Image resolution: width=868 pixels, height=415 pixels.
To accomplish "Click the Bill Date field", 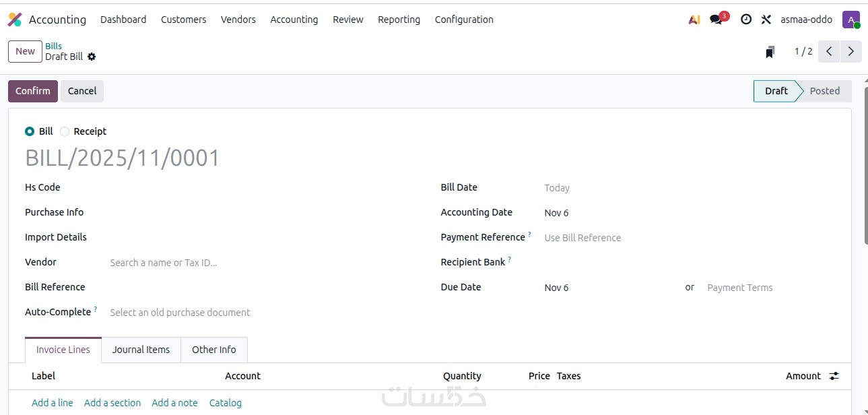I will tap(606, 188).
